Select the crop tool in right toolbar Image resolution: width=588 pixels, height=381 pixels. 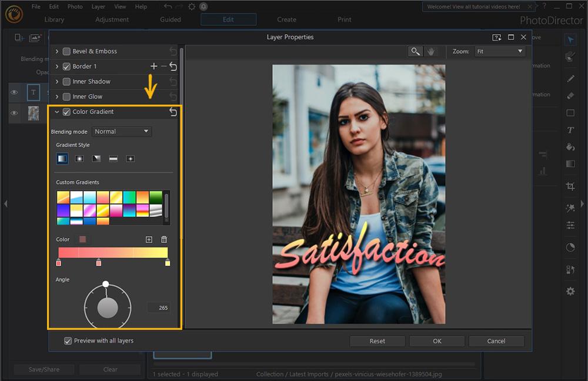(570, 186)
